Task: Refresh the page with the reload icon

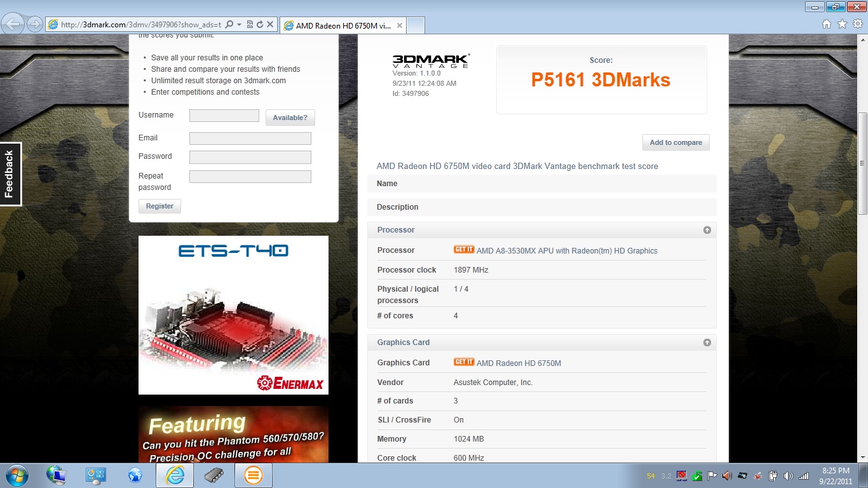Action: coord(260,24)
